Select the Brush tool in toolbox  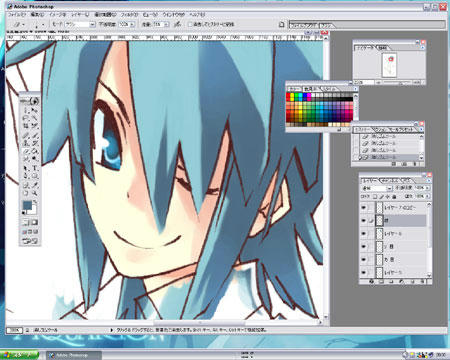(x=34, y=135)
